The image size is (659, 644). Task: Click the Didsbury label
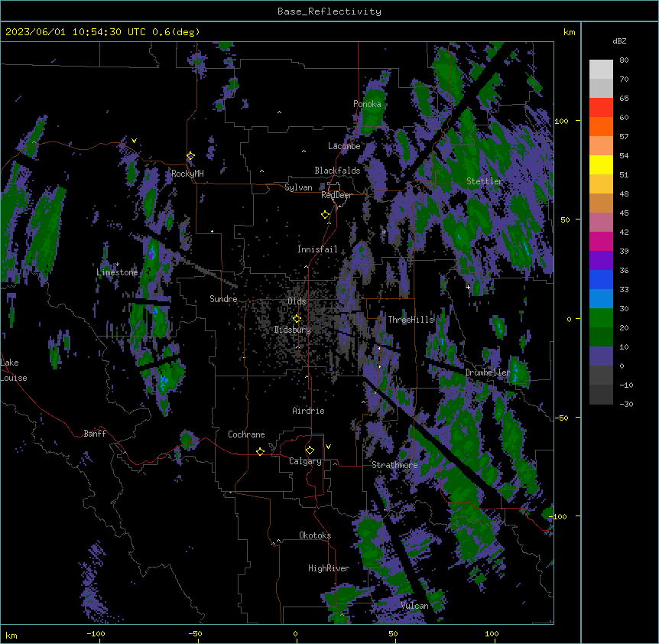(x=293, y=330)
